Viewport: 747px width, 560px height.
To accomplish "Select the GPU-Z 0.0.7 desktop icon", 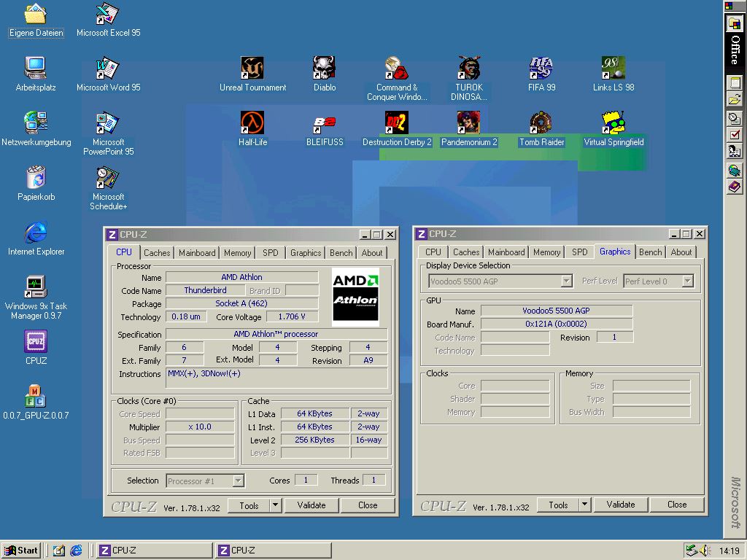I will 36,396.
